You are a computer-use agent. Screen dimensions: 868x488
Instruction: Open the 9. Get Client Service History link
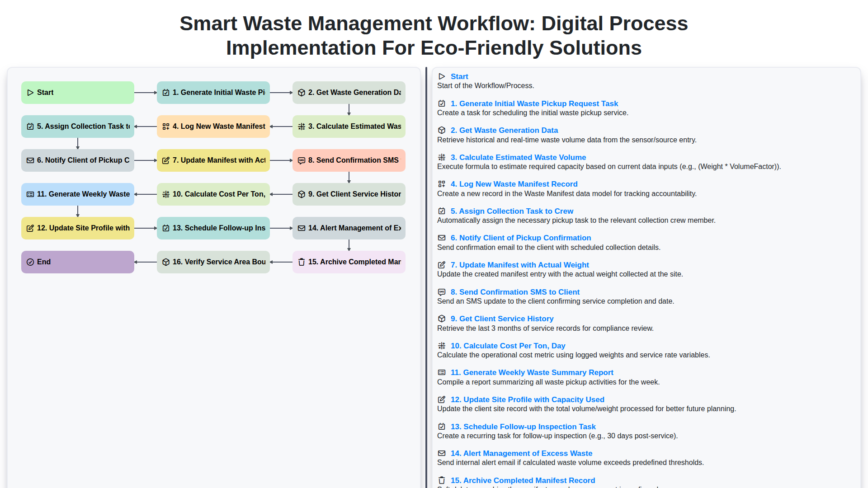[502, 319]
